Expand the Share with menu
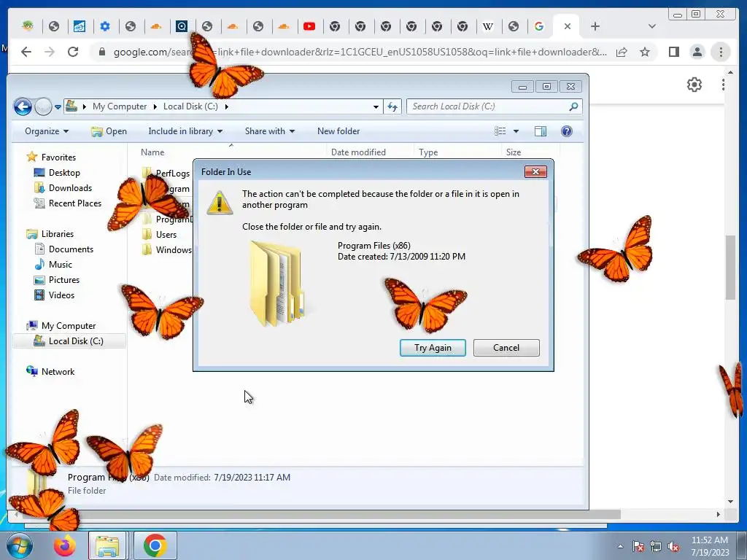 pos(270,131)
